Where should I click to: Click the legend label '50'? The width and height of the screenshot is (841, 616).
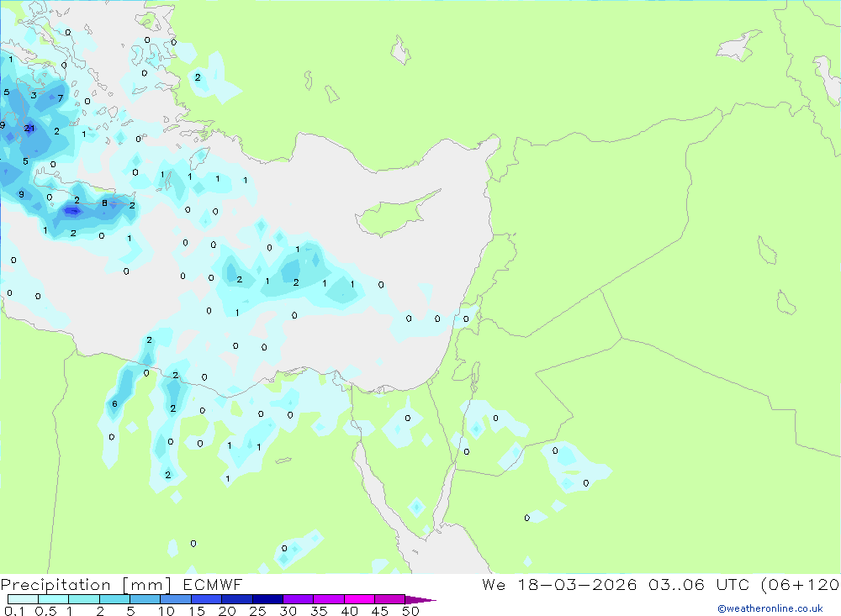point(411,611)
